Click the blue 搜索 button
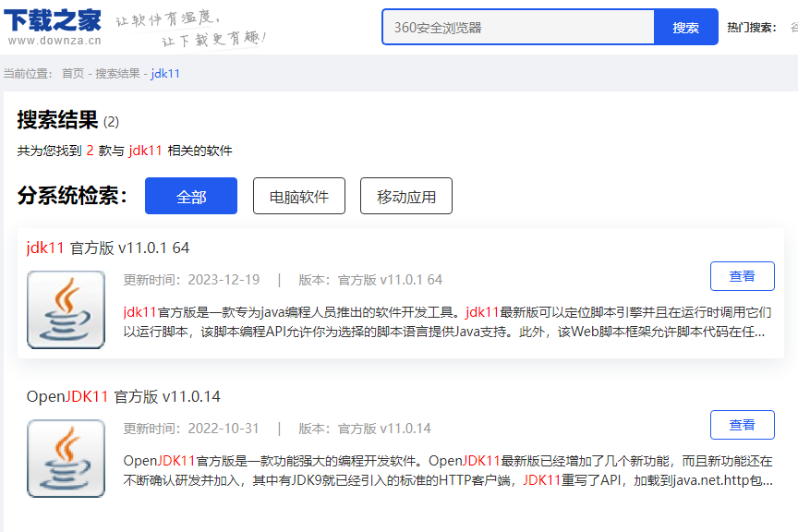The width and height of the screenshot is (798, 532). tap(685, 27)
